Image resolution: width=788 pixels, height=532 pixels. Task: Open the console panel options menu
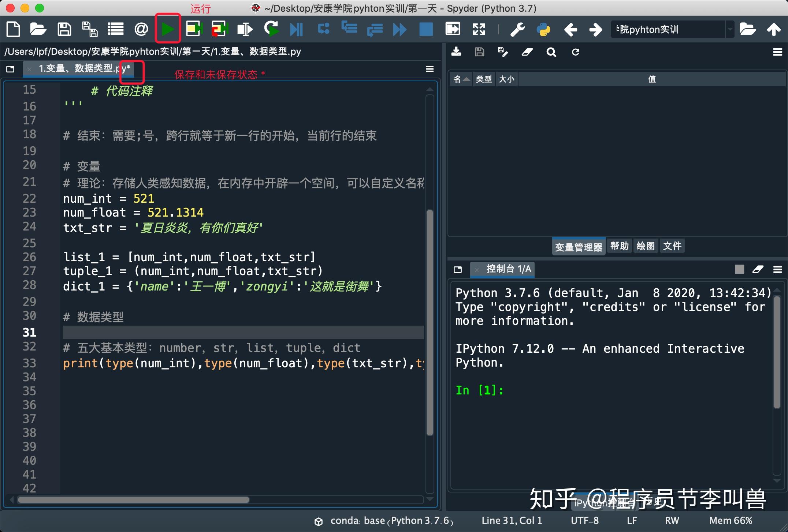tap(778, 270)
